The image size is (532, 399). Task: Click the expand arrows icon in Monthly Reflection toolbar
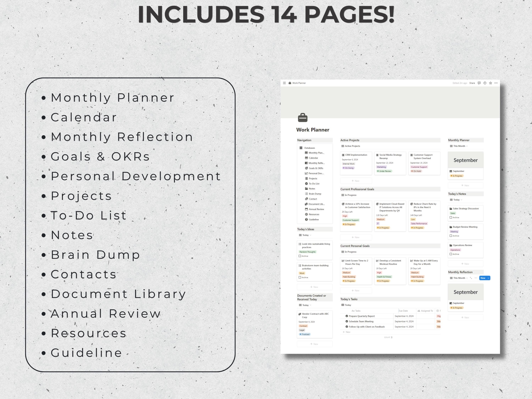[471, 278]
